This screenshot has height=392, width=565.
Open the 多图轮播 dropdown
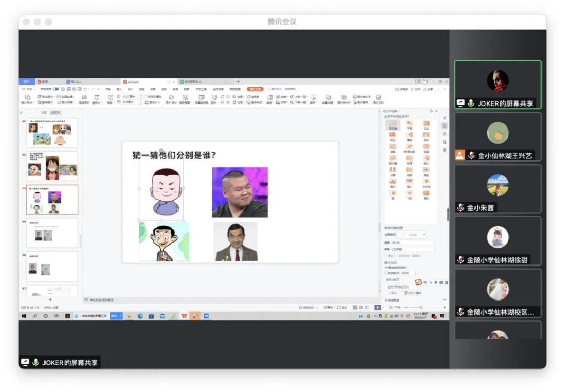coord(65,97)
